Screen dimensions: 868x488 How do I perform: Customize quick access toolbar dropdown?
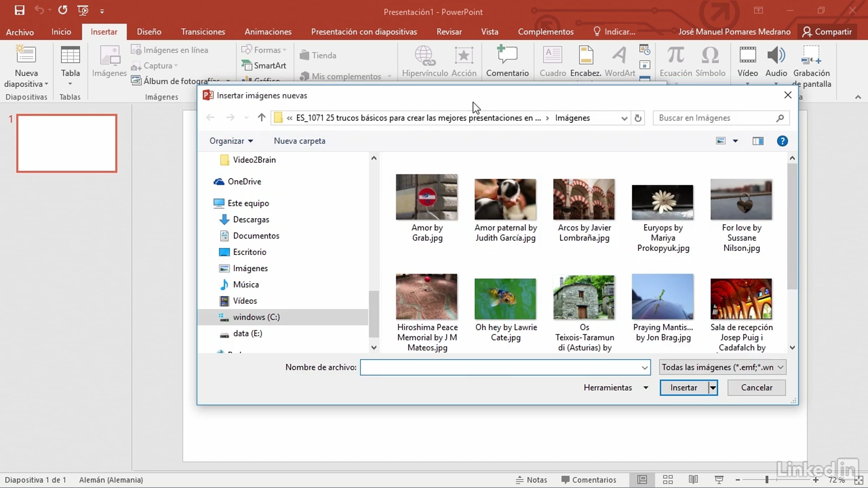click(x=102, y=12)
